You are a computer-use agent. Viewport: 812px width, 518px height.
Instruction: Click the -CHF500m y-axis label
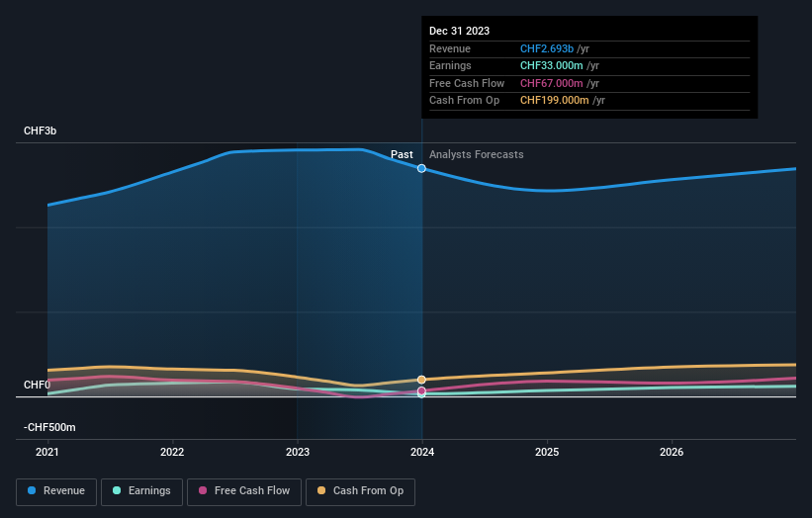(49, 427)
